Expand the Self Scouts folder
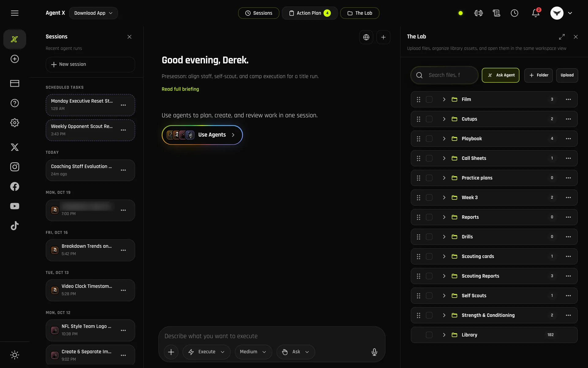 click(x=444, y=296)
